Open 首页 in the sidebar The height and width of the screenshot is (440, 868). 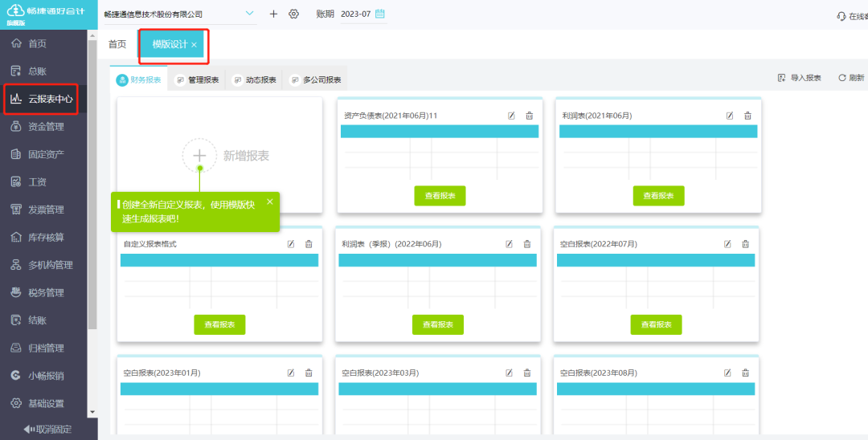click(43, 43)
